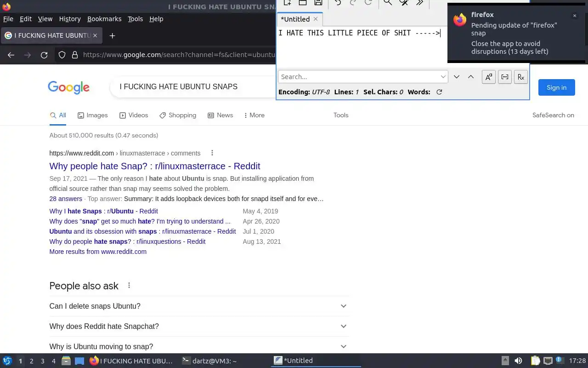Click More results from www.reddit.com

pos(98,252)
